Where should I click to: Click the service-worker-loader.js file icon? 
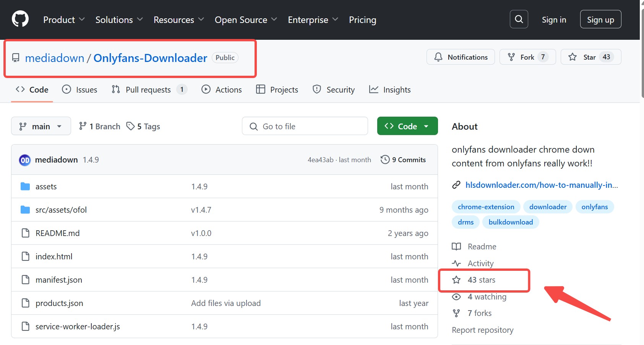[x=25, y=326]
